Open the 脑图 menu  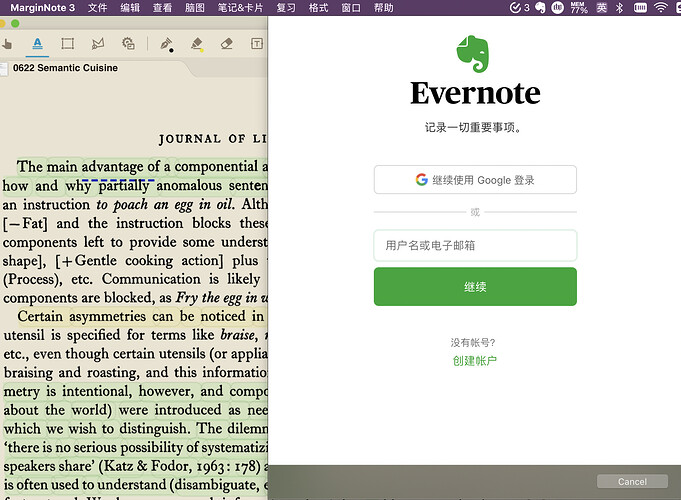[x=195, y=8]
